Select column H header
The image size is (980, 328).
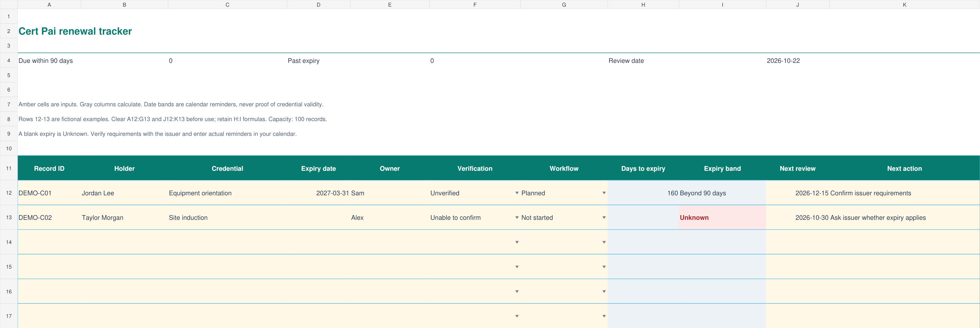tap(643, 5)
